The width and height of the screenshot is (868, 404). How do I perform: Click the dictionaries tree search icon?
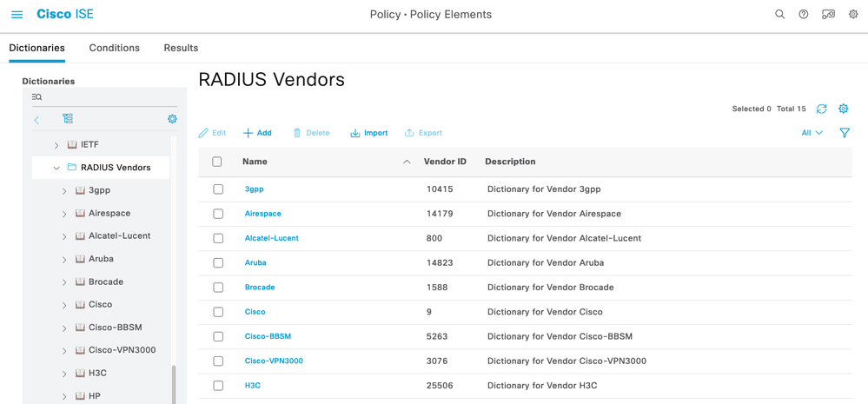(37, 96)
